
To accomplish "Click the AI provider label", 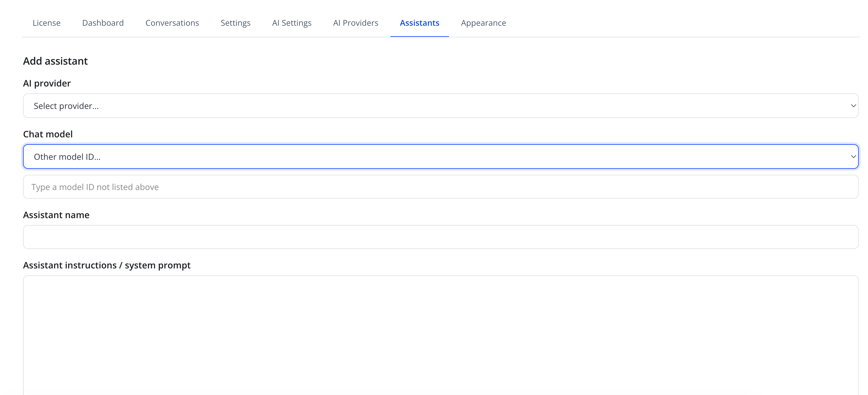I will (47, 83).
